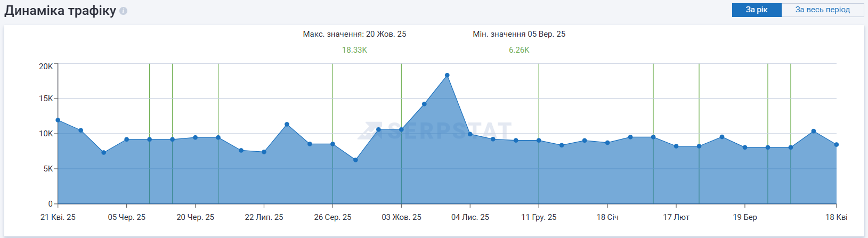The width and height of the screenshot is (868, 238).
Task: Select last data point at 18 Кві
Action: (836, 145)
